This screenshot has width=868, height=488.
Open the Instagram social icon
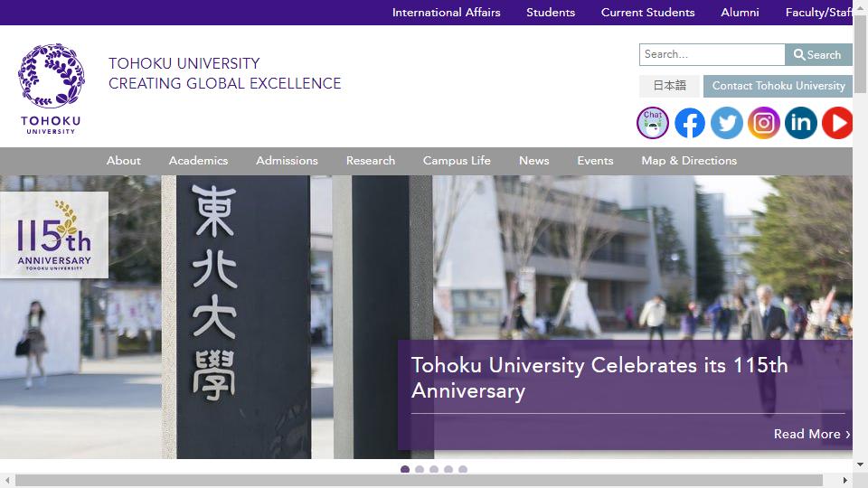pos(764,123)
